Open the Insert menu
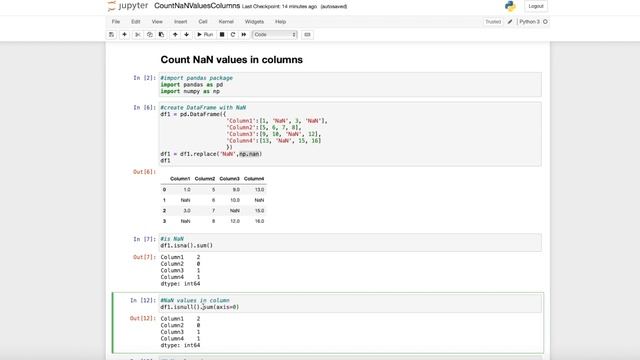Viewport: 640px width, 360px height. point(180,22)
